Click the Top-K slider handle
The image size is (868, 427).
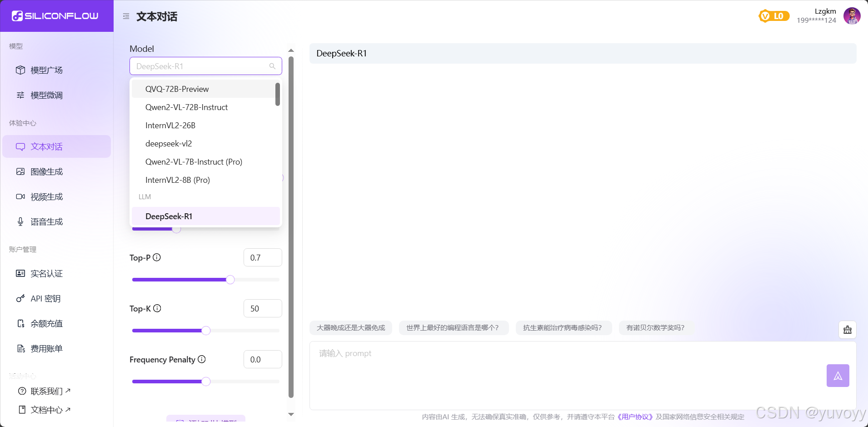point(206,331)
